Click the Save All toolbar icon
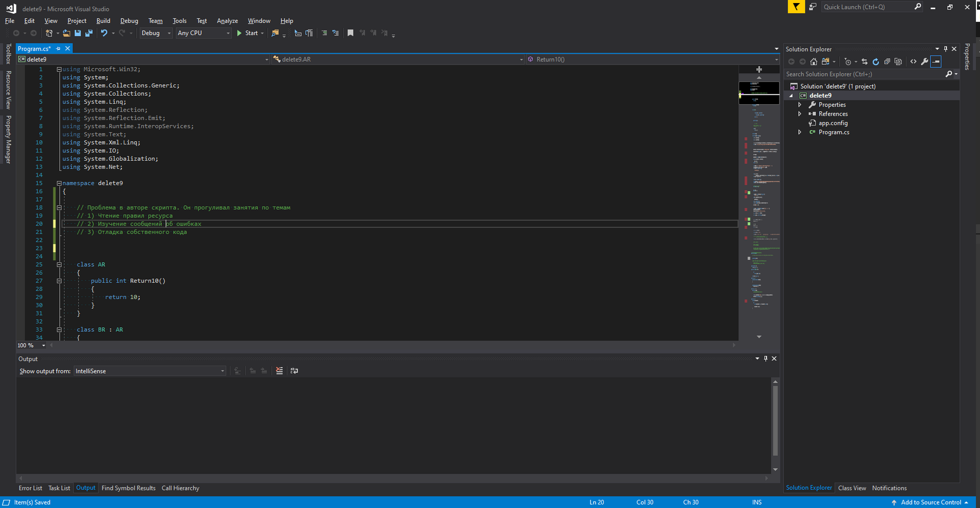The image size is (980, 508). pos(89,33)
